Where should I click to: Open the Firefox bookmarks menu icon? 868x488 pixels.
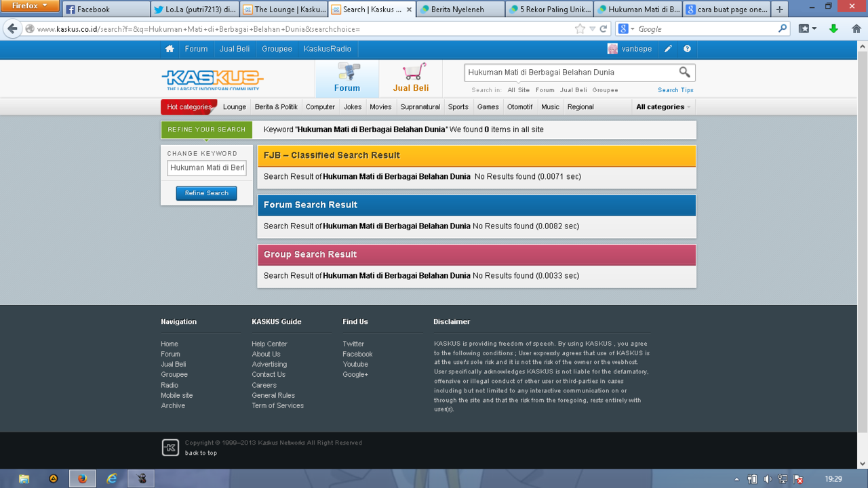(807, 29)
